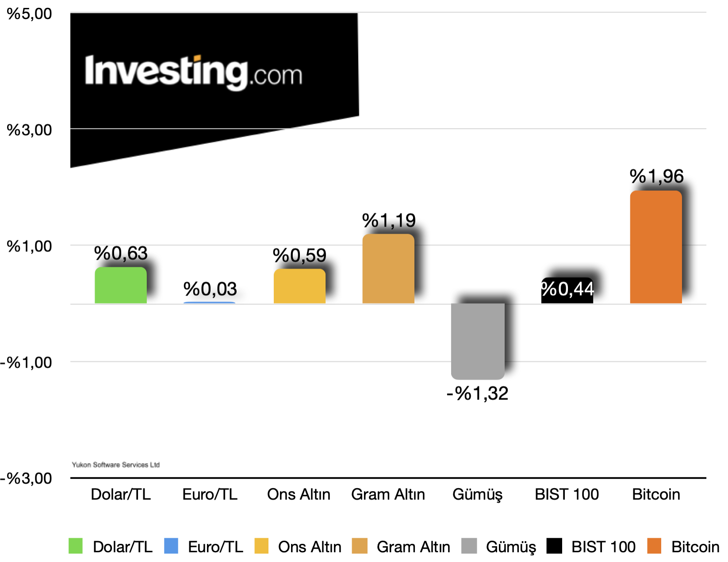Select the orange Bitcoin bar
The height and width of the screenshot is (562, 728).
tap(656, 247)
